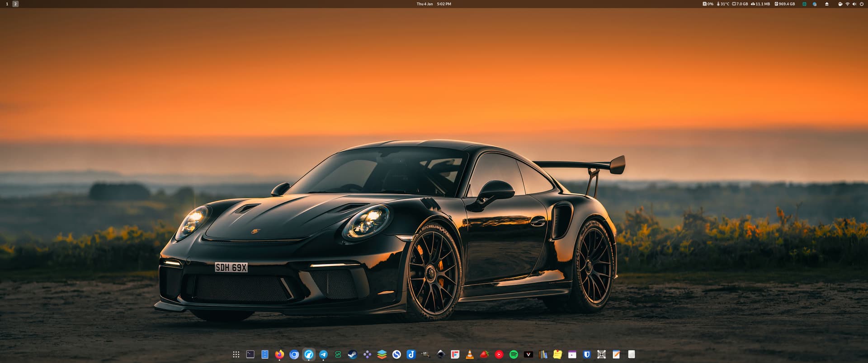
Task: Open the volume indicator menu
Action: coord(854,4)
